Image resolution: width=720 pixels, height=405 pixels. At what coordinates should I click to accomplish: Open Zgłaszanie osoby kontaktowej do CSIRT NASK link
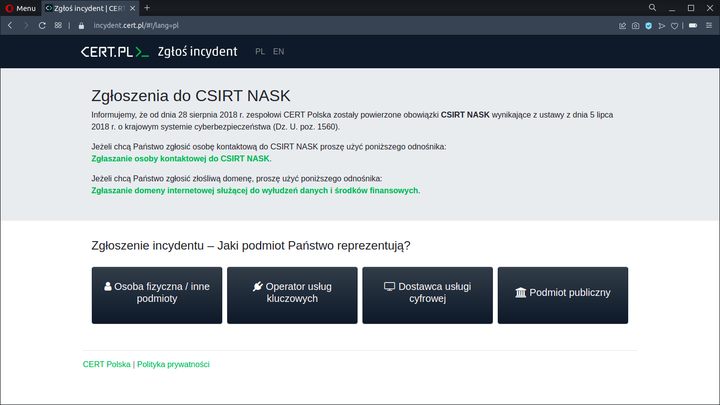click(180, 158)
